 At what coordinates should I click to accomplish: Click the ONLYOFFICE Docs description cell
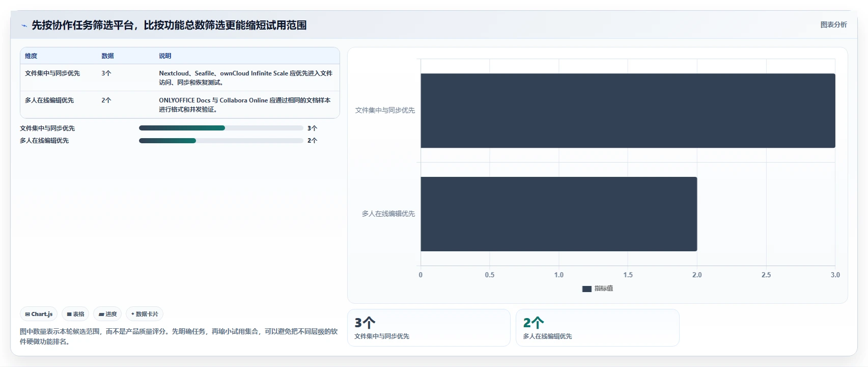coord(245,105)
